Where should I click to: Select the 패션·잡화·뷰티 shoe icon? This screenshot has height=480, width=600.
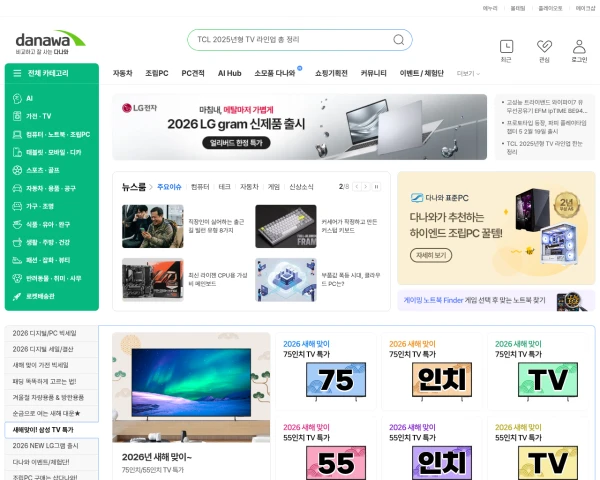pyautogui.click(x=17, y=260)
